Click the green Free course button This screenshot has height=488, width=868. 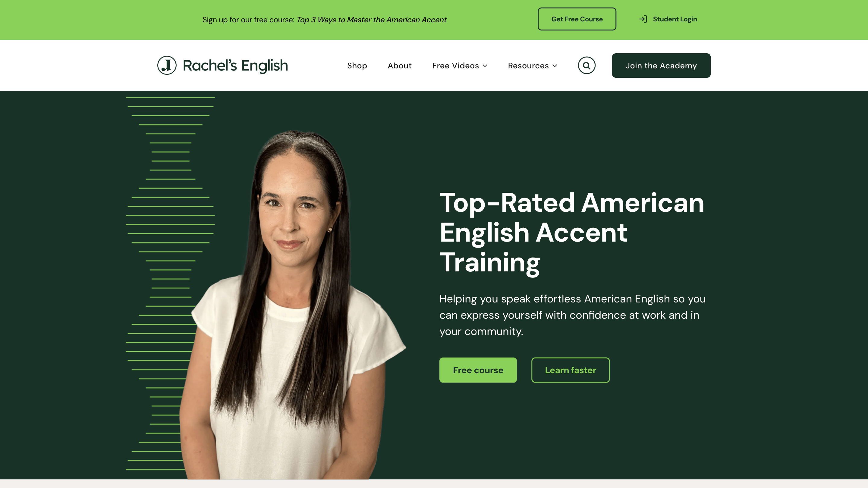coord(478,370)
